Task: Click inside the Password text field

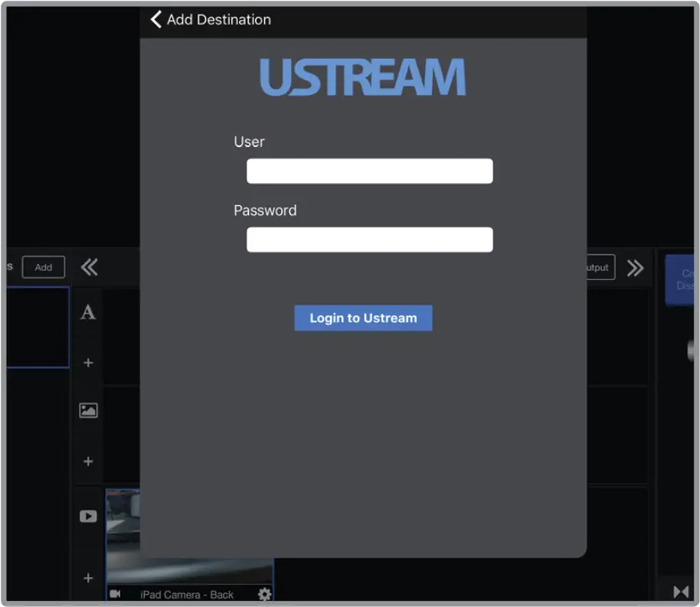Action: (369, 240)
